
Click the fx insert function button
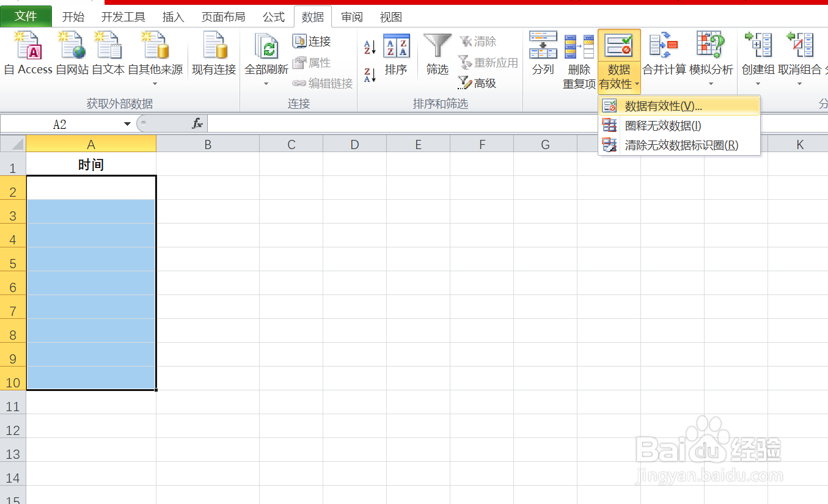[197, 124]
